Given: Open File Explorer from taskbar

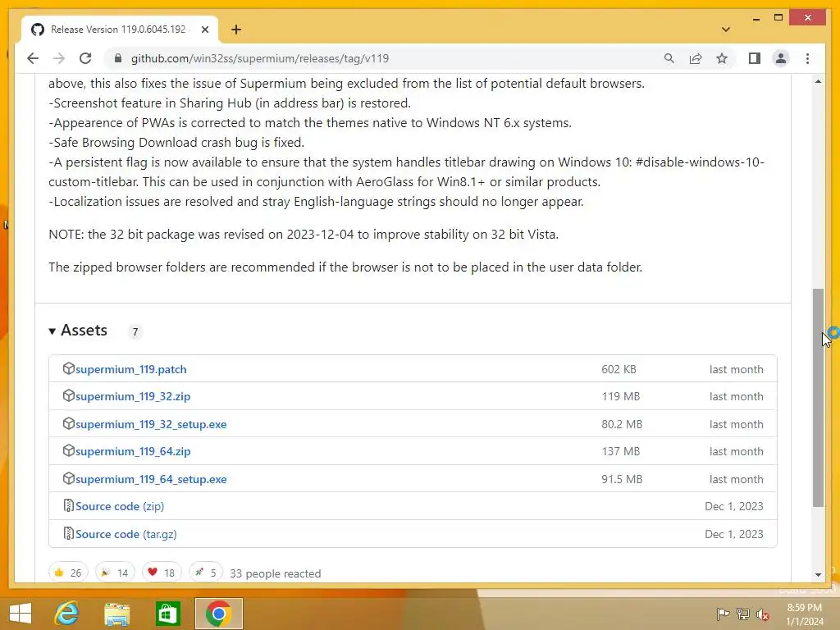Looking at the screenshot, I should point(116,614).
